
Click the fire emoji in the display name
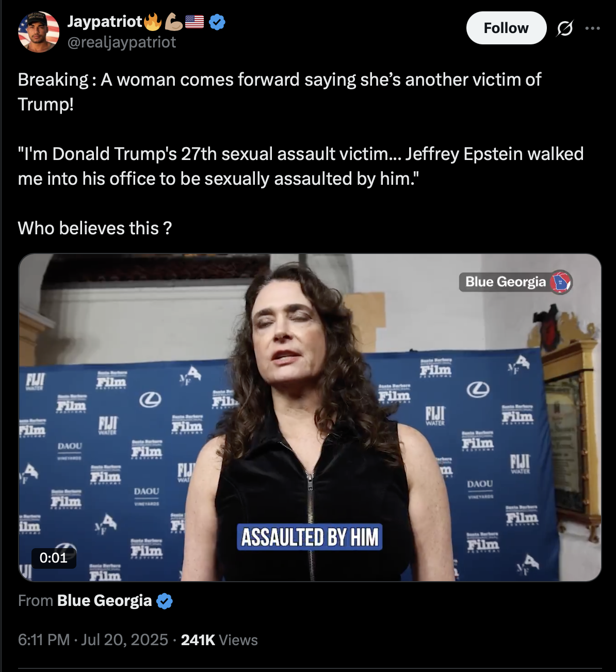tap(153, 22)
